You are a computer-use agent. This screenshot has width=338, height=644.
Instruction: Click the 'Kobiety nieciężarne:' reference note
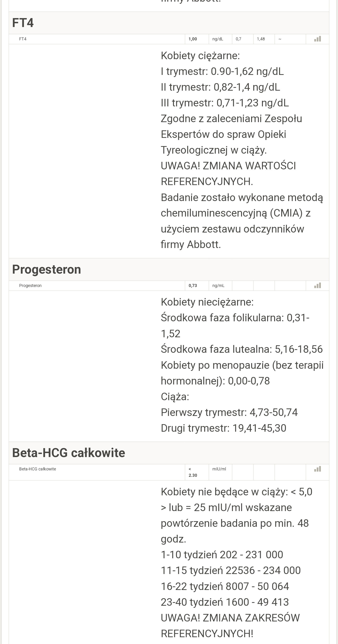point(207,302)
